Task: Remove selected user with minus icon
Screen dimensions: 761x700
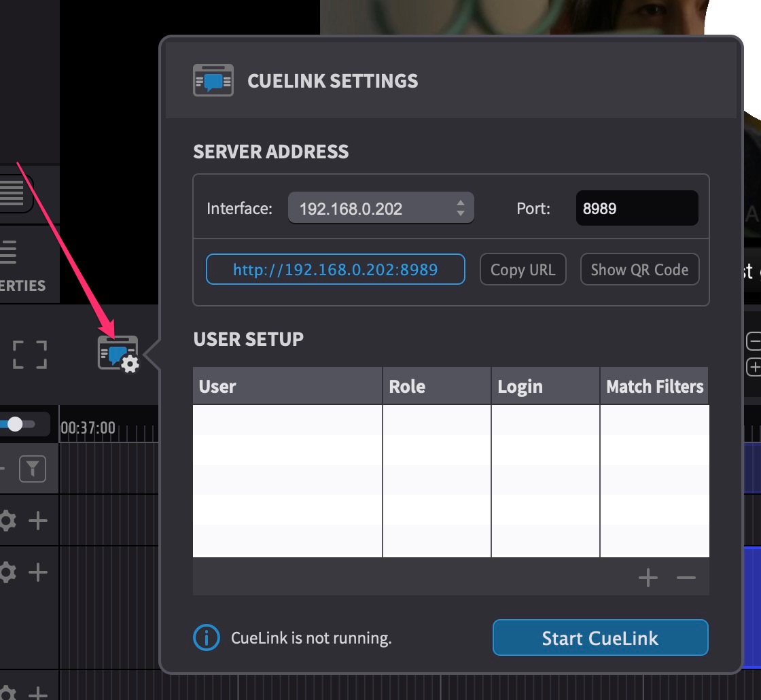Action: point(686,578)
